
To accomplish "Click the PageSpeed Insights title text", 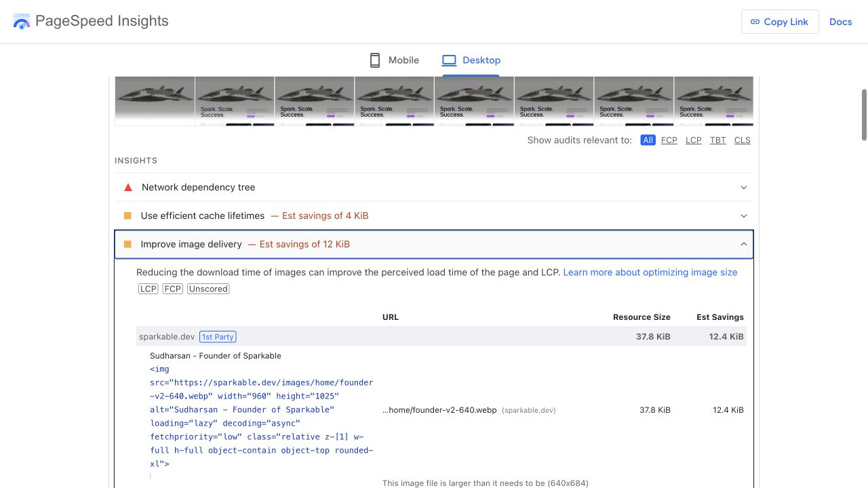I will pyautogui.click(x=102, y=21).
